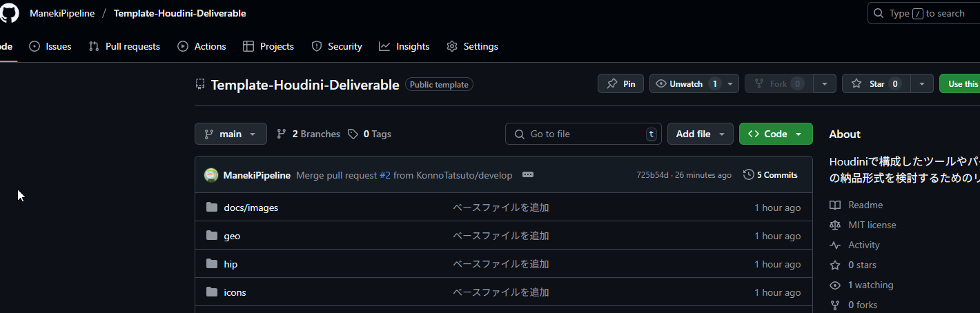View the 0 stars link

(862, 265)
